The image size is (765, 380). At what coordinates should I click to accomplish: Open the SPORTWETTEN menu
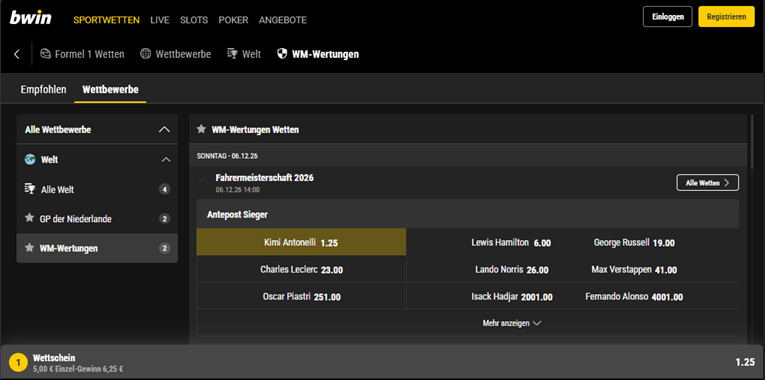106,20
